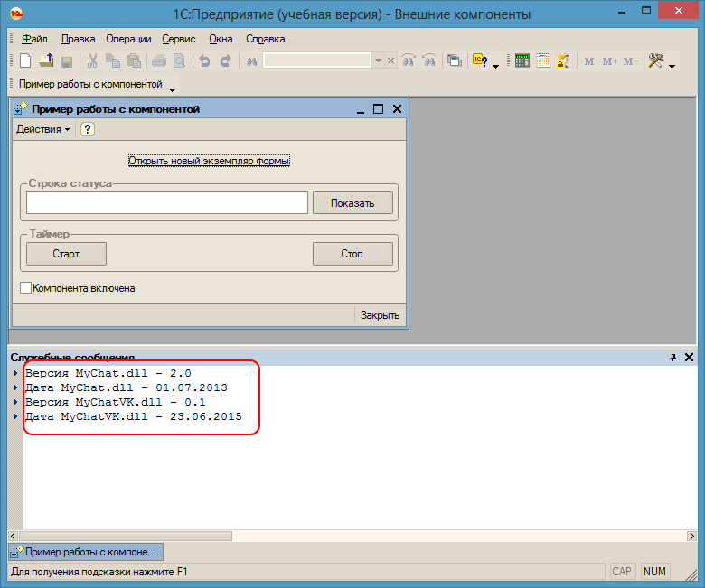Click the yellow help icon in form

coord(88,129)
